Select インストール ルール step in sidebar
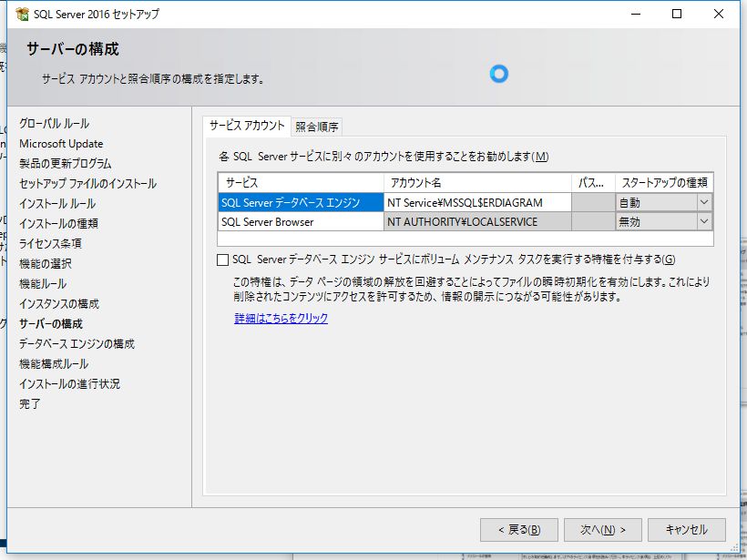The width and height of the screenshot is (747, 560). 57,203
